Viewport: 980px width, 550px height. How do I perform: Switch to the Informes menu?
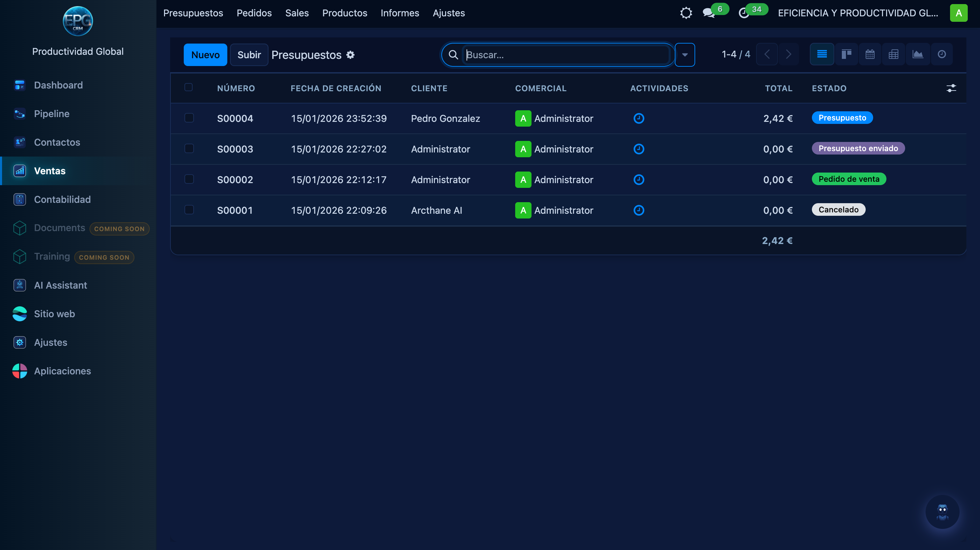[x=400, y=13]
